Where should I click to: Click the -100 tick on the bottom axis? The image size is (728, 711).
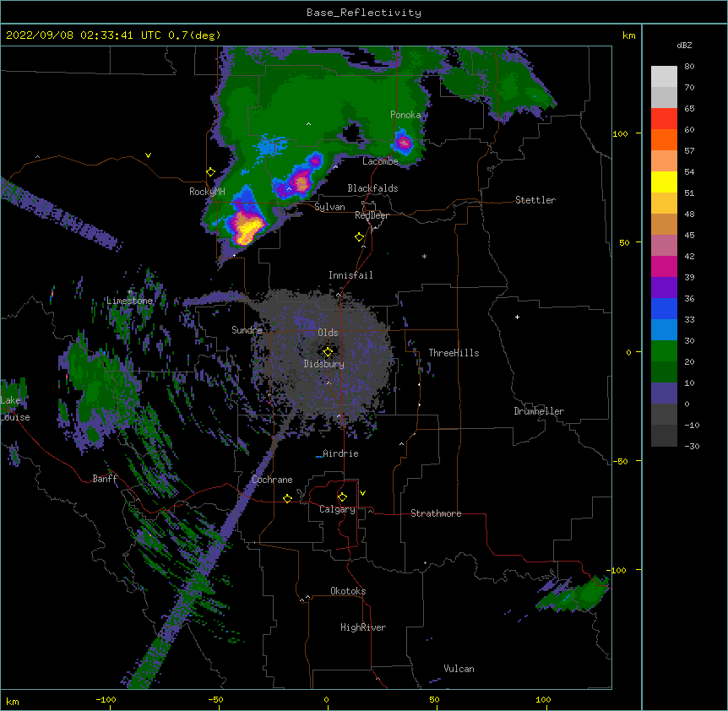click(106, 699)
